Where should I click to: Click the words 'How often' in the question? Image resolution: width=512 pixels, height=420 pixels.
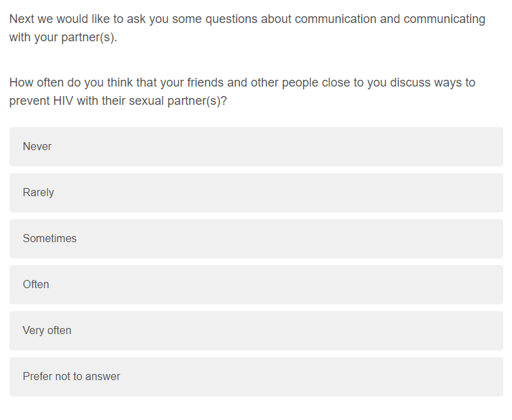coord(33,83)
